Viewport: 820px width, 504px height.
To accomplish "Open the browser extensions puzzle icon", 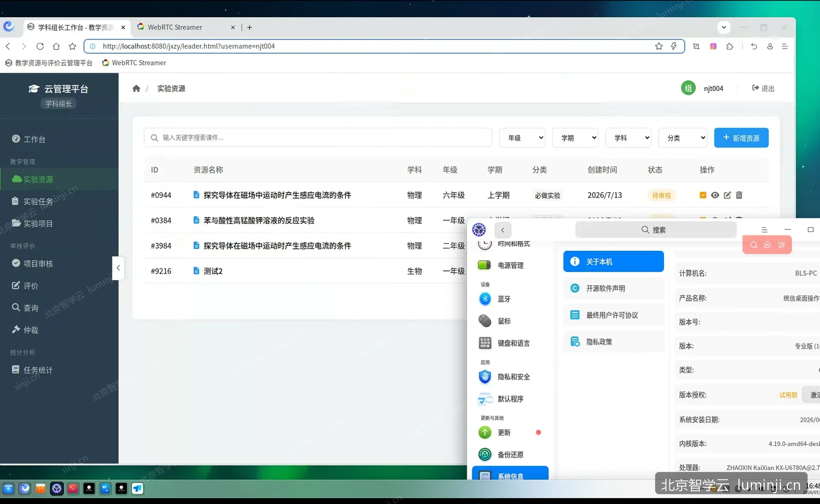I will [x=730, y=46].
